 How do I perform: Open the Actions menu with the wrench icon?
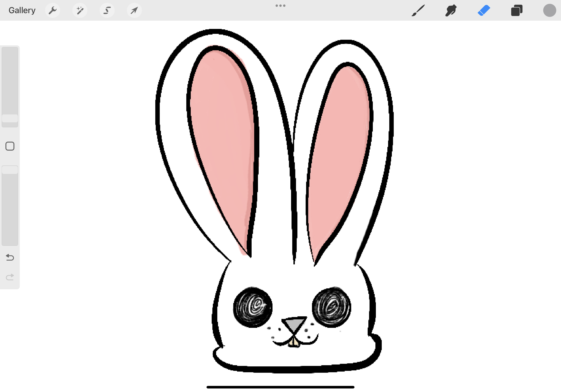[x=53, y=10]
